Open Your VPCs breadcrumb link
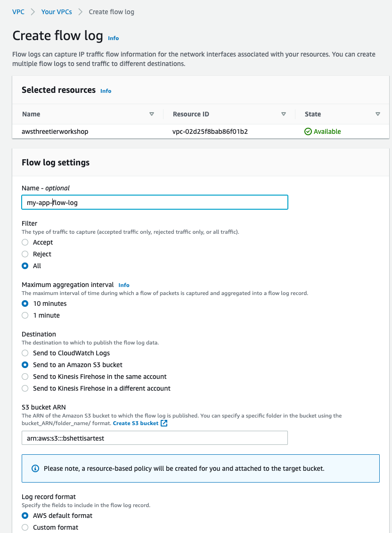The image size is (392, 533). 57,12
